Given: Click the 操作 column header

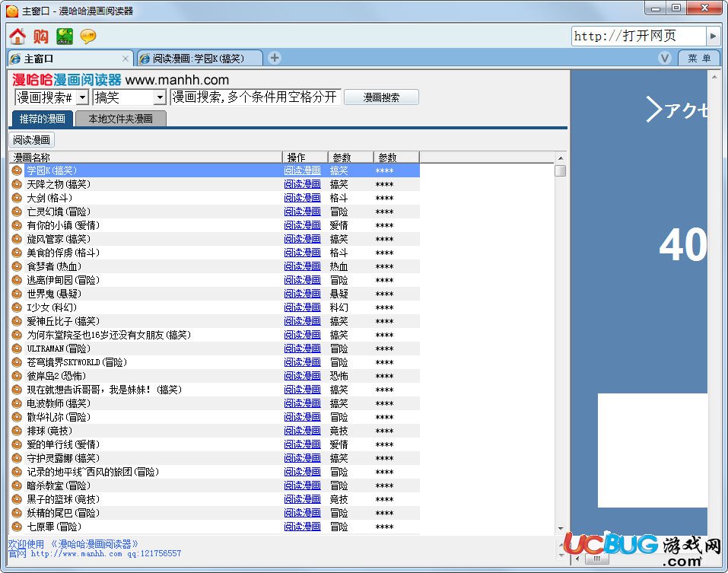Looking at the screenshot, I should [305, 158].
